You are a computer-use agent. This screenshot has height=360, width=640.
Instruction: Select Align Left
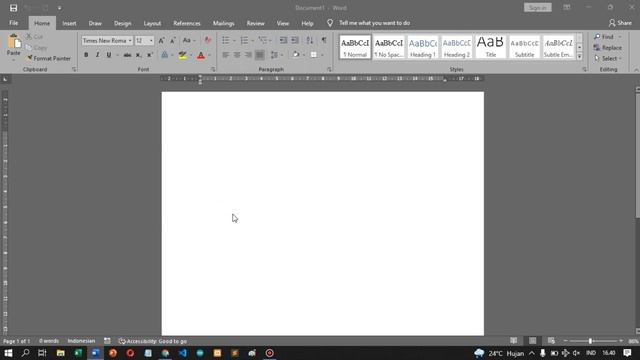[226, 55]
